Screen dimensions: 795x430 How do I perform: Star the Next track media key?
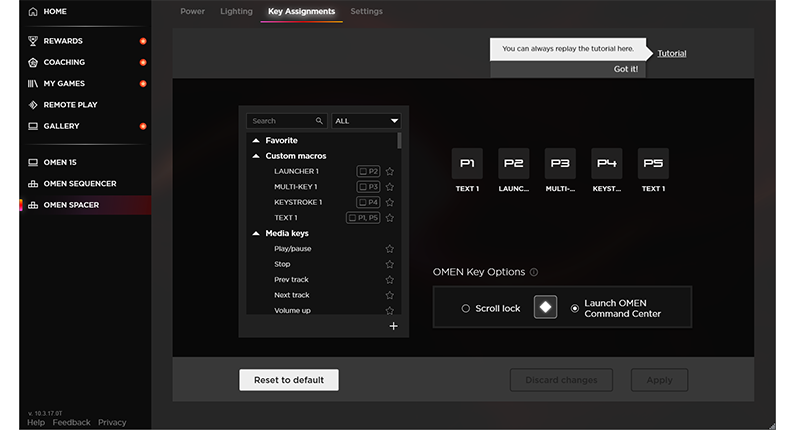(x=389, y=295)
